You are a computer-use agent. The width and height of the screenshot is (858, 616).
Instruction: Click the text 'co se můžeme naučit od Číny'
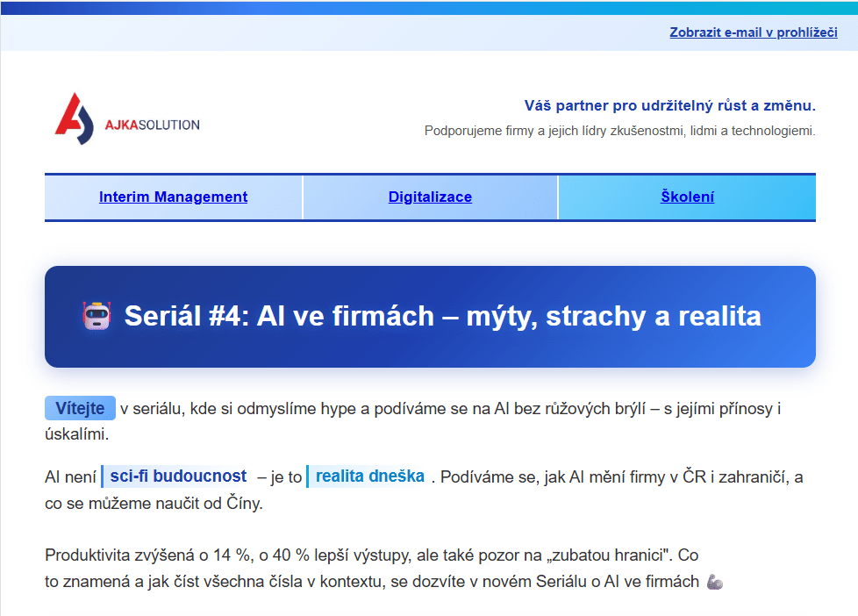154,504
